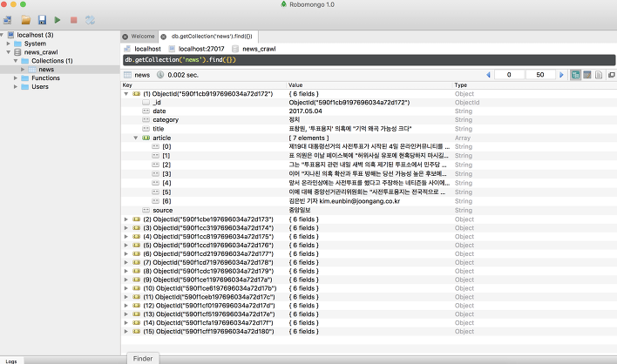Edit the skip value field showing 0
617x364 pixels.
click(x=509, y=75)
